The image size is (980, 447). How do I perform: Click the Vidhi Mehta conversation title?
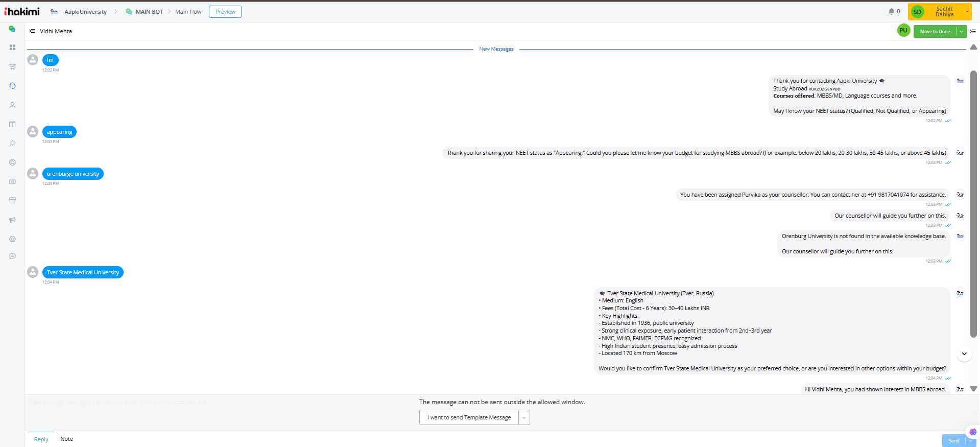pos(56,31)
